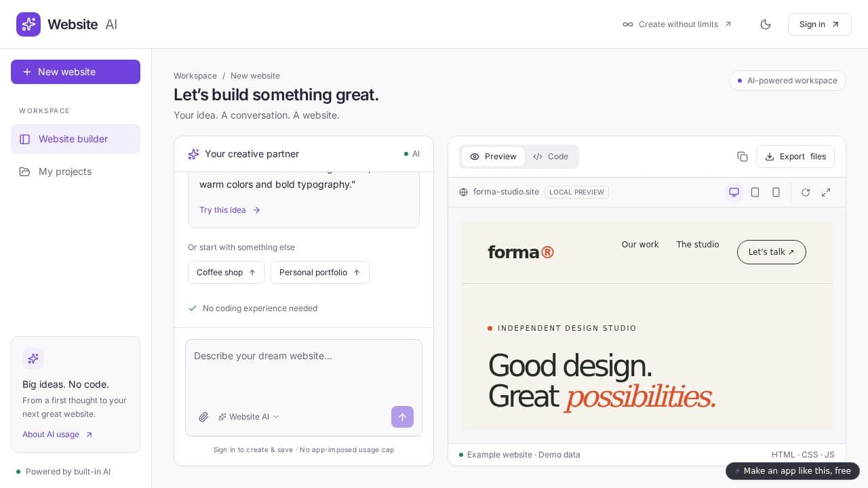Click the globe icon beside forma-studio.site
The image size is (868, 488).
[x=464, y=192]
